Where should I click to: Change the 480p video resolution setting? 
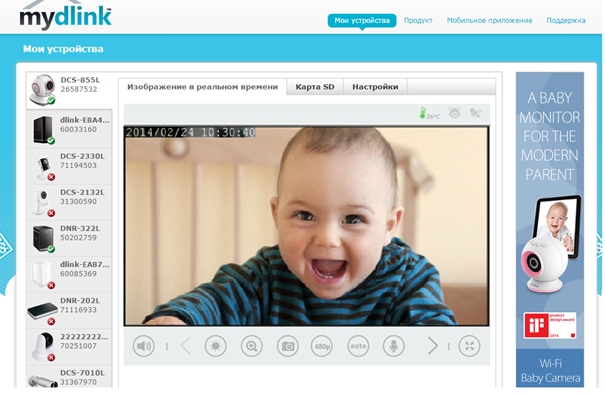322,346
